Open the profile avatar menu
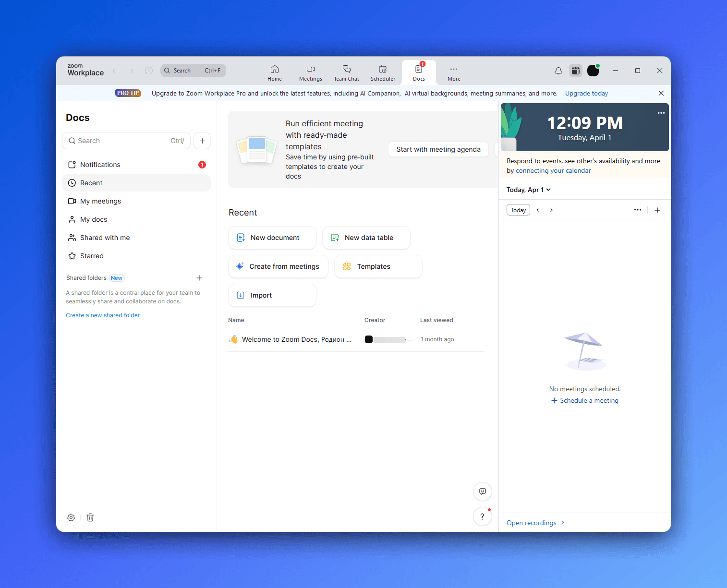The width and height of the screenshot is (727, 588). coord(594,71)
